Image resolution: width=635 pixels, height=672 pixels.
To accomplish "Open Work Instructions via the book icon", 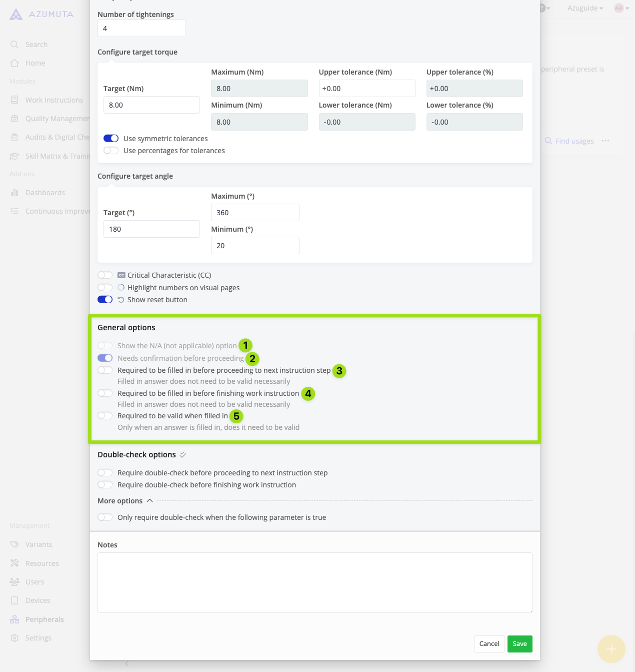I will (14, 100).
